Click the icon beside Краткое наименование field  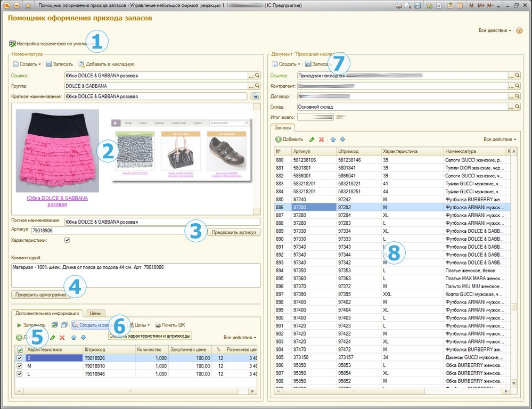255,96
